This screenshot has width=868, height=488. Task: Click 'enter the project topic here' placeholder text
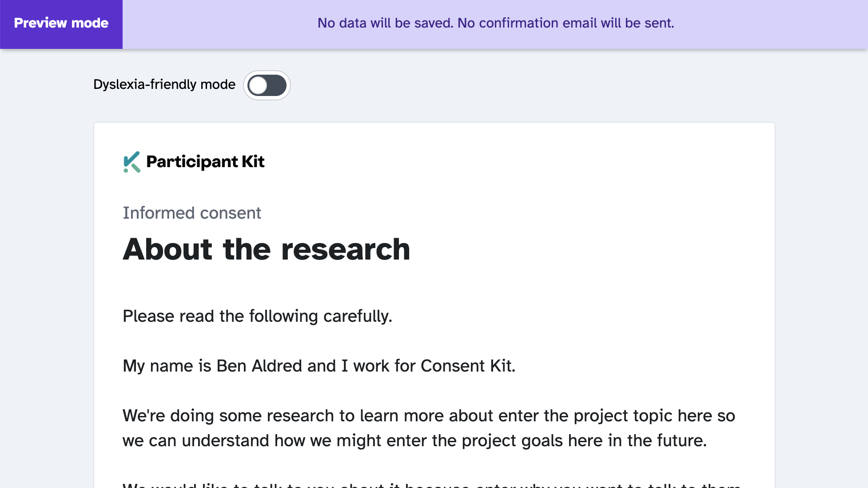605,416
